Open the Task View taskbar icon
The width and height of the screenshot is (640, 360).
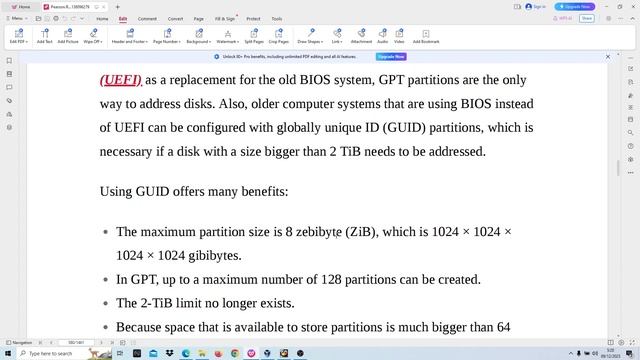click(x=120, y=353)
